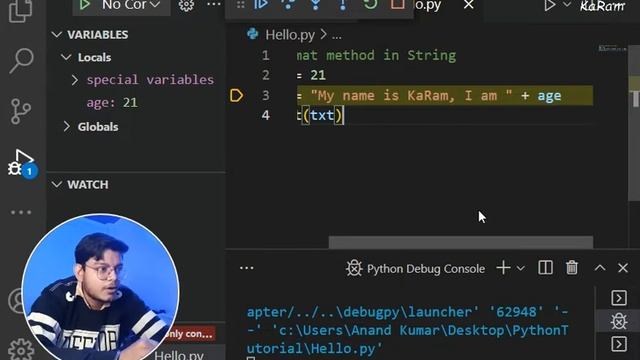
Task: Open launch.json via gear icon
Action: (186, 5)
